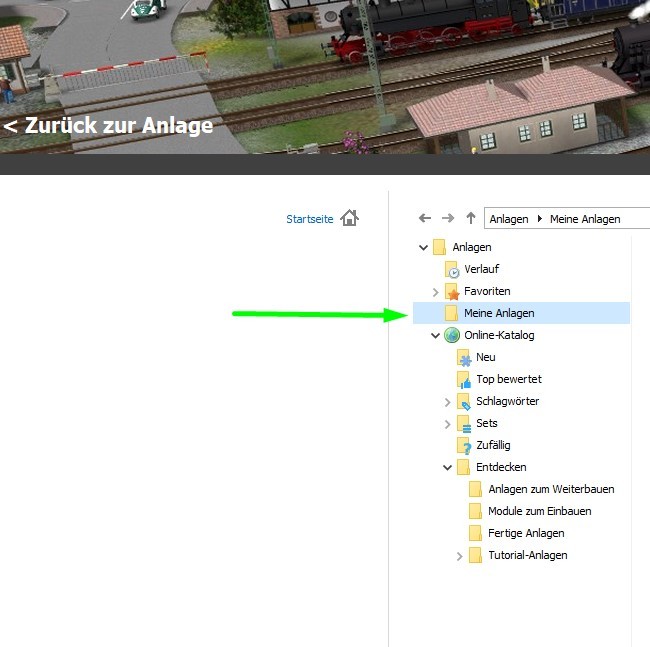This screenshot has width=650, height=647.
Task: Select Entdecken entry
Action: pos(501,467)
